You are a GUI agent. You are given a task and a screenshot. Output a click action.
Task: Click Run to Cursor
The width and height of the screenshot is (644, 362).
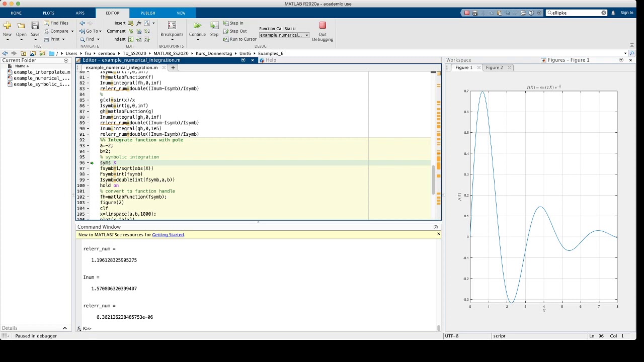point(239,39)
